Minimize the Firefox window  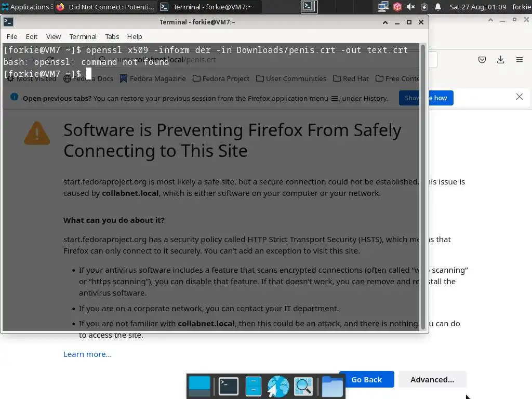pyautogui.click(x=502, y=20)
